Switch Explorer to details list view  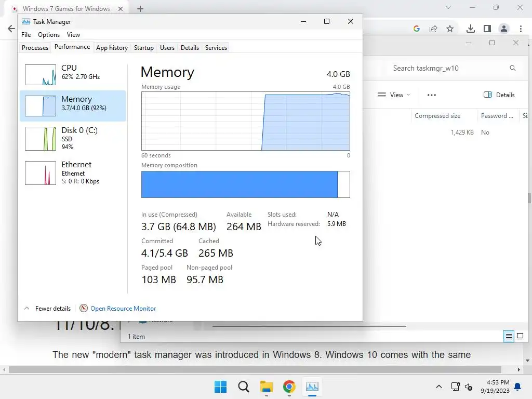tap(509, 337)
